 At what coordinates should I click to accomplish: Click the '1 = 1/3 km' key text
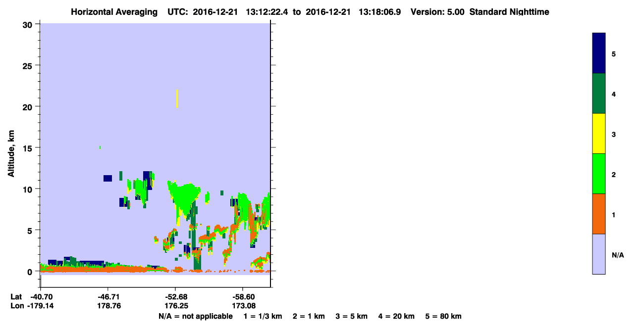tap(263, 316)
